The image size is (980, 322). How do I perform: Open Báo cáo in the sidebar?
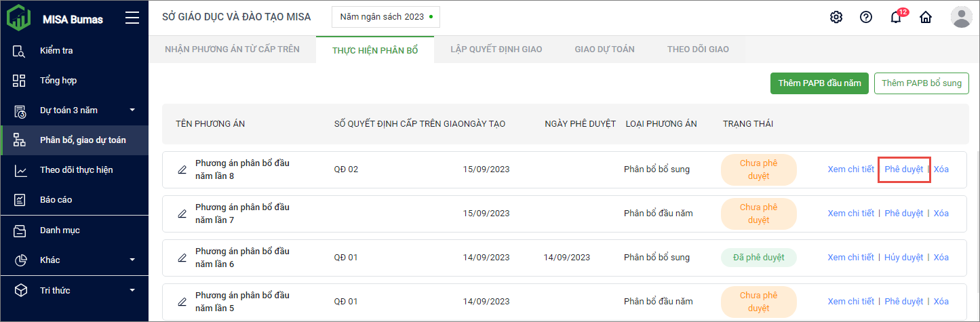click(x=56, y=200)
